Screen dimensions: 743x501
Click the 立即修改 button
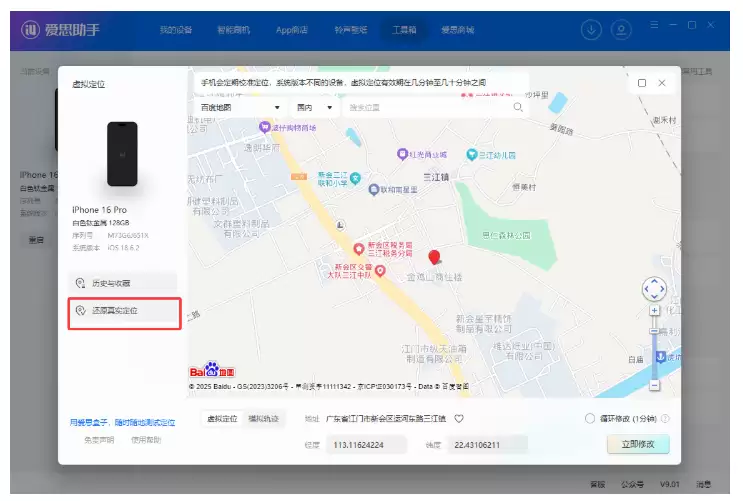638,444
